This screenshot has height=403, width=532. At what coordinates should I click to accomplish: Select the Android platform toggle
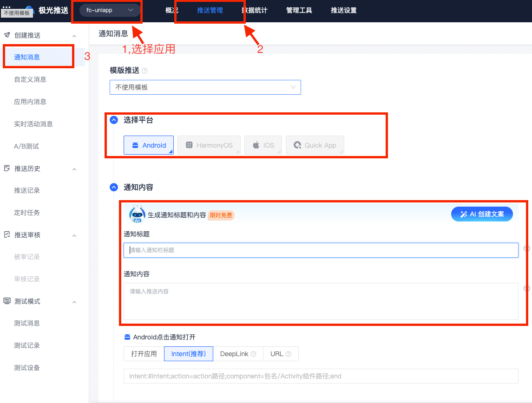(149, 145)
